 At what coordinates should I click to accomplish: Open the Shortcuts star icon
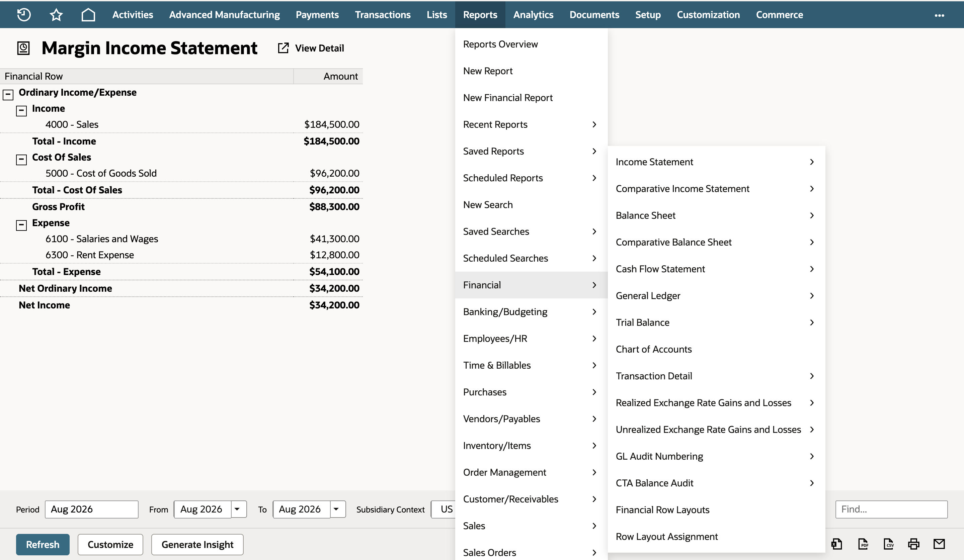[x=56, y=14]
